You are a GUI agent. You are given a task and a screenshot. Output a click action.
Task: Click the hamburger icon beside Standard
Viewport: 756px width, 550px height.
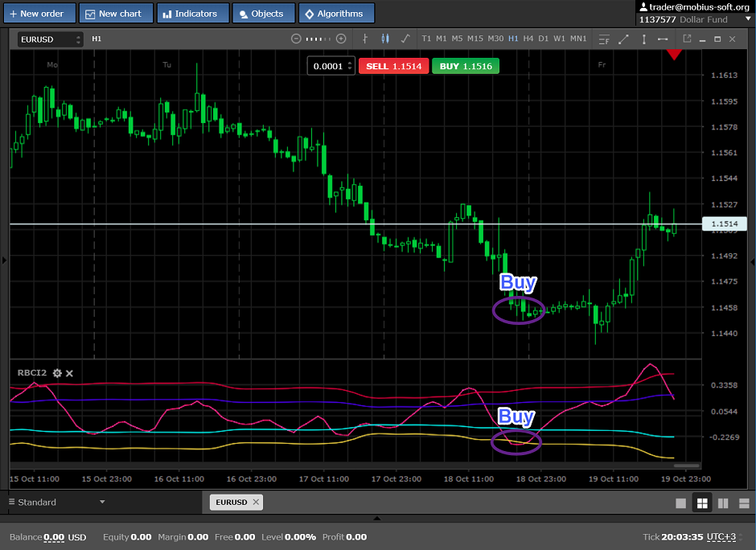pos(11,502)
